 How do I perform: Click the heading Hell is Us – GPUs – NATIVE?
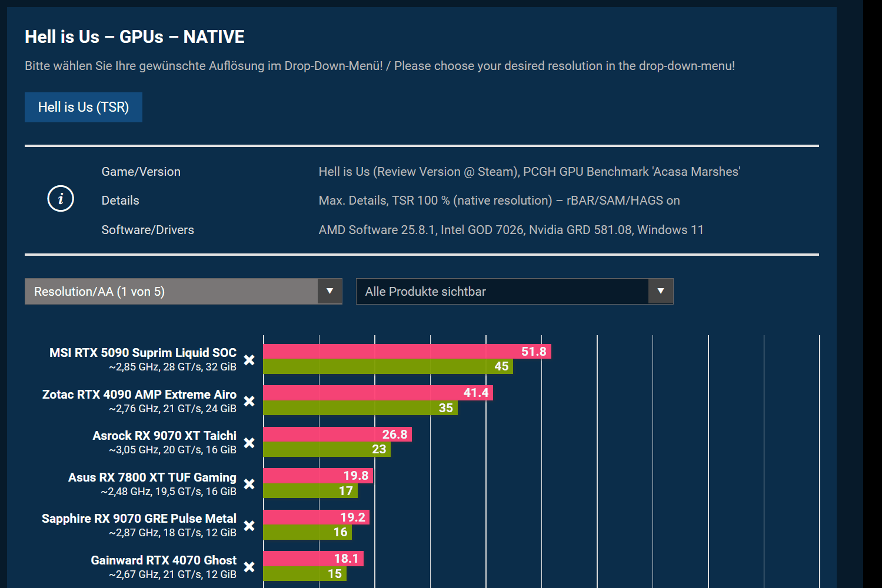(x=135, y=37)
